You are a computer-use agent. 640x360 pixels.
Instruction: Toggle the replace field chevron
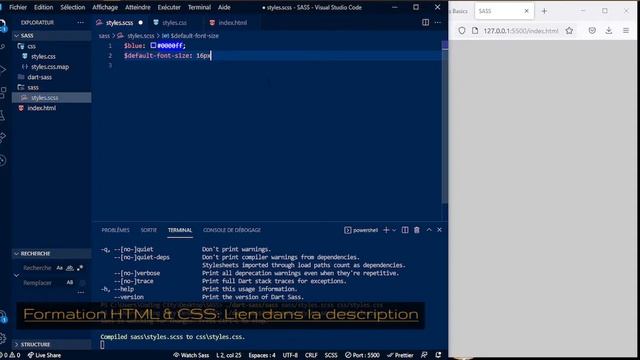click(x=16, y=276)
